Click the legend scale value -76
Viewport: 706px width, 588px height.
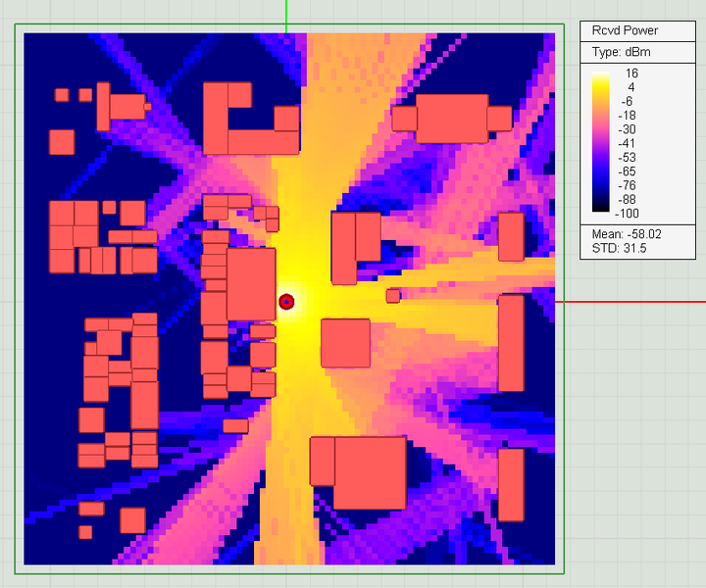tap(627, 185)
